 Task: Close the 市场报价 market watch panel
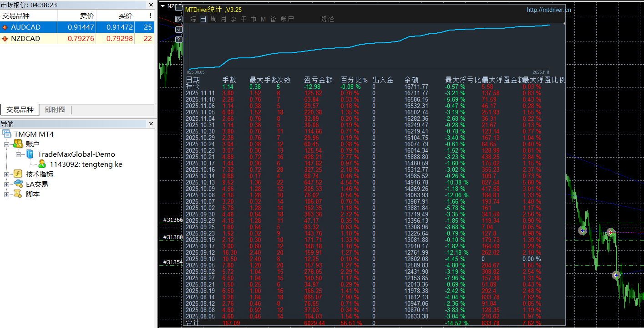point(151,5)
